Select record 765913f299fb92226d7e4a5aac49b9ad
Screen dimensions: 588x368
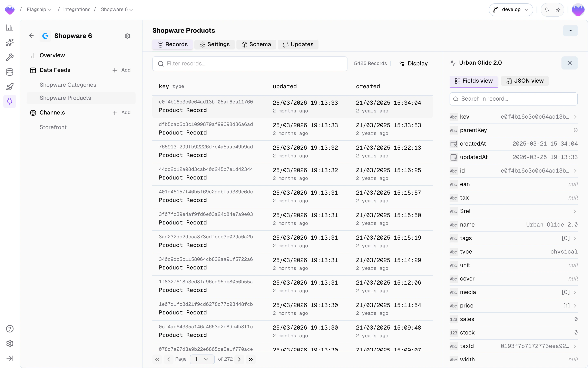pos(292,152)
